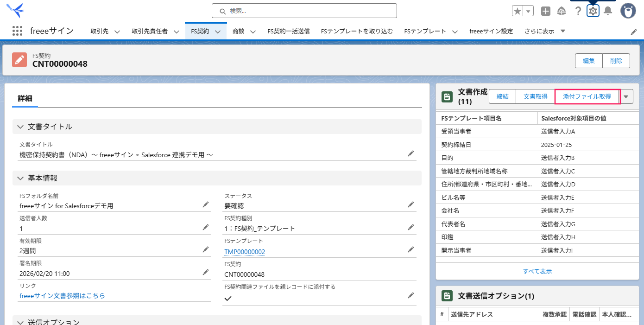Open FSテンプレートを取り込む tab
Viewport: 644px width, 325px height.
(x=357, y=31)
